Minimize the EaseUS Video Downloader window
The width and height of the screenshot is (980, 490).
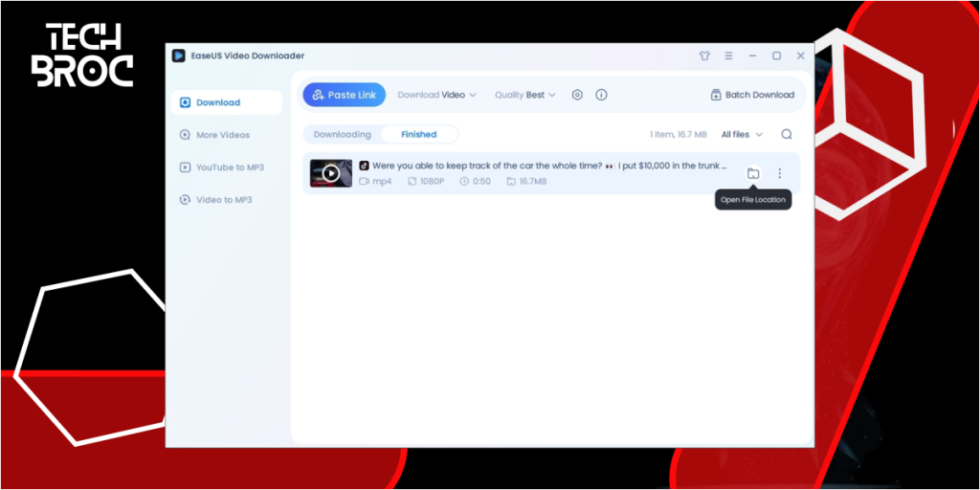click(x=753, y=56)
